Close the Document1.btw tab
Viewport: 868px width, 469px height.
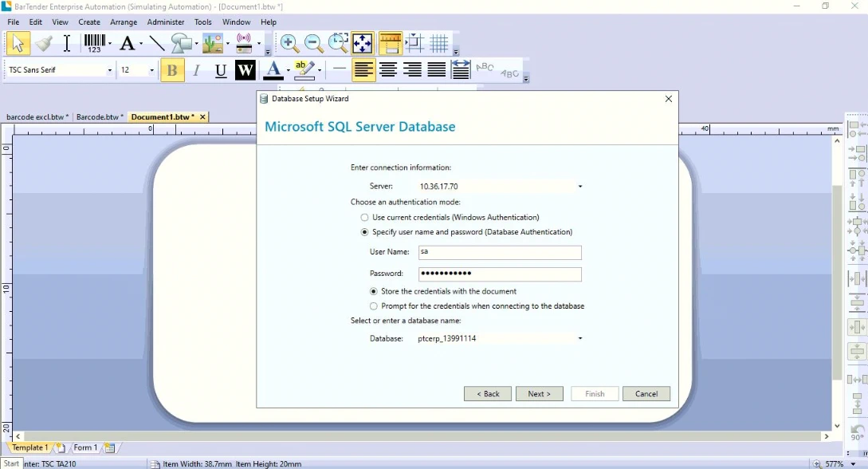[202, 116]
